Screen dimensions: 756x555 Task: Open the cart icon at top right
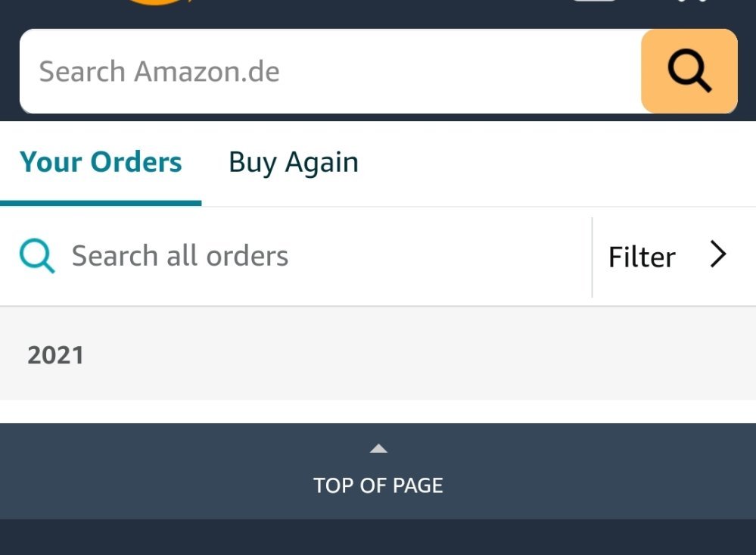[692, 3]
